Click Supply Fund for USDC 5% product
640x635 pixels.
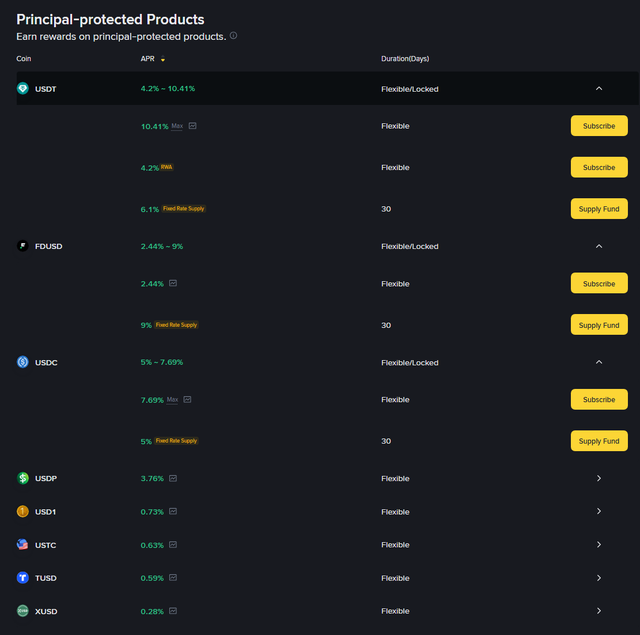tap(599, 441)
